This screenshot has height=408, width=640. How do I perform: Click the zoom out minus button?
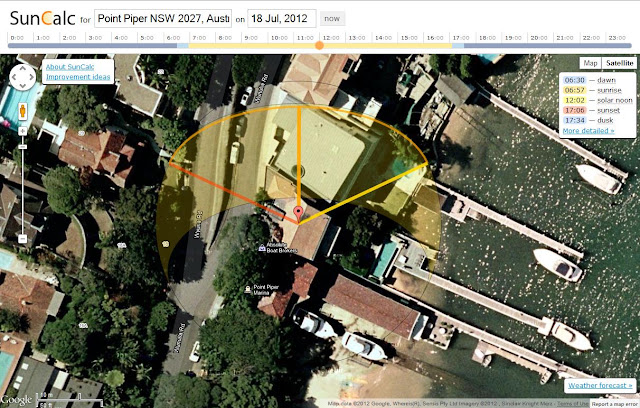pos(23,239)
